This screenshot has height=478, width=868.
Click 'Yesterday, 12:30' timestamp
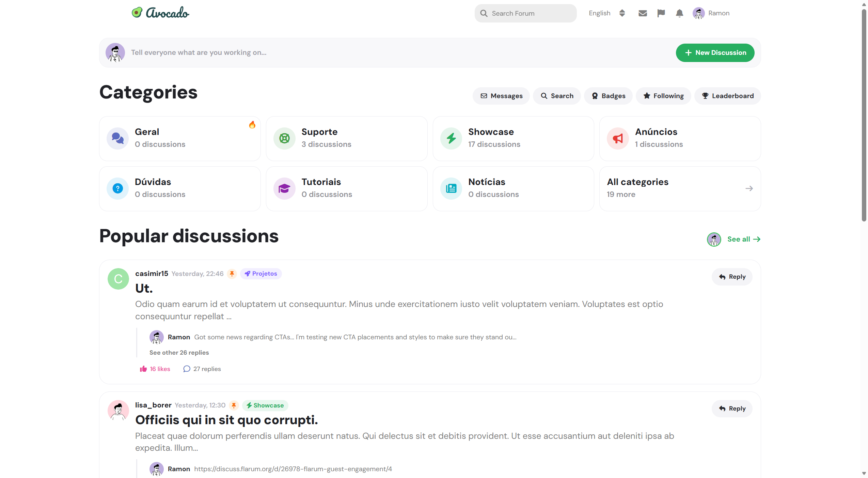pyautogui.click(x=200, y=405)
